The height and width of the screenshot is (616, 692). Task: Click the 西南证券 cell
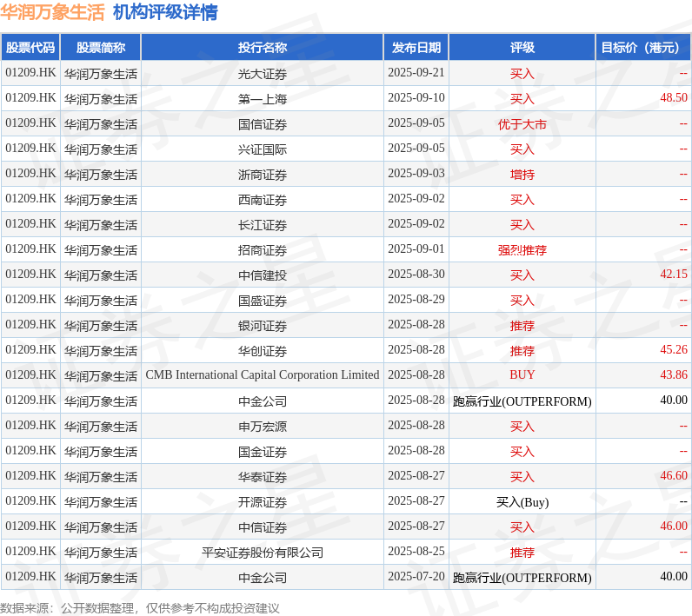263,199
